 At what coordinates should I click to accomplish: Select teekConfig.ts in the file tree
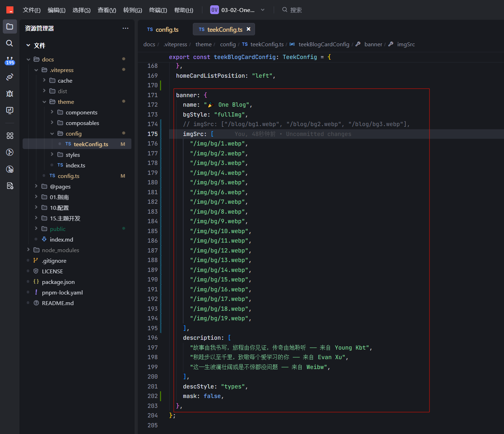coord(77,144)
